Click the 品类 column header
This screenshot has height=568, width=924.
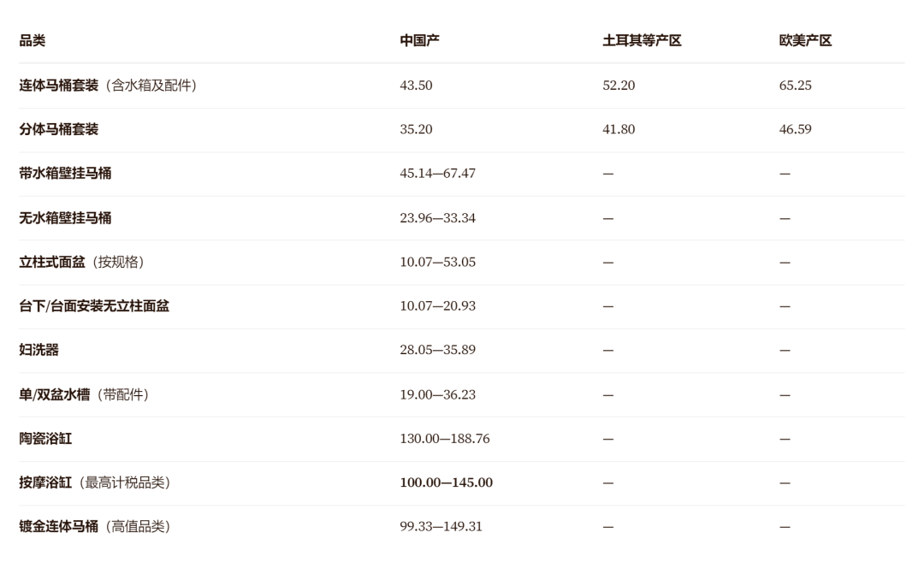click(32, 41)
